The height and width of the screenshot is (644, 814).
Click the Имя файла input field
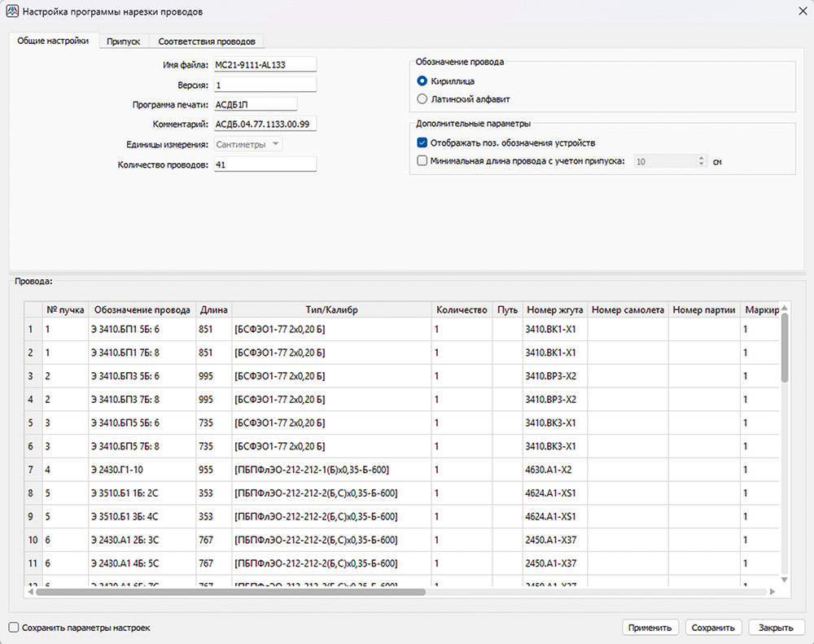click(x=264, y=65)
